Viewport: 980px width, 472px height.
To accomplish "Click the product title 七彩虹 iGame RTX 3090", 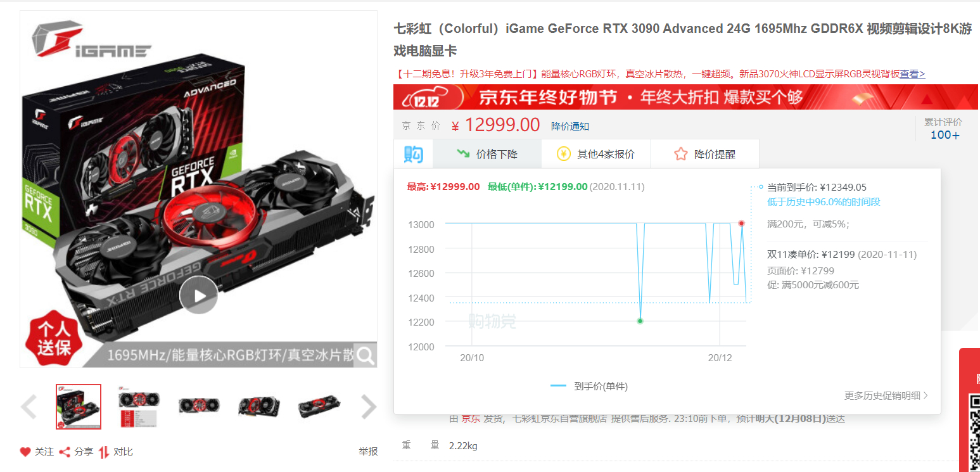I will pos(682,39).
